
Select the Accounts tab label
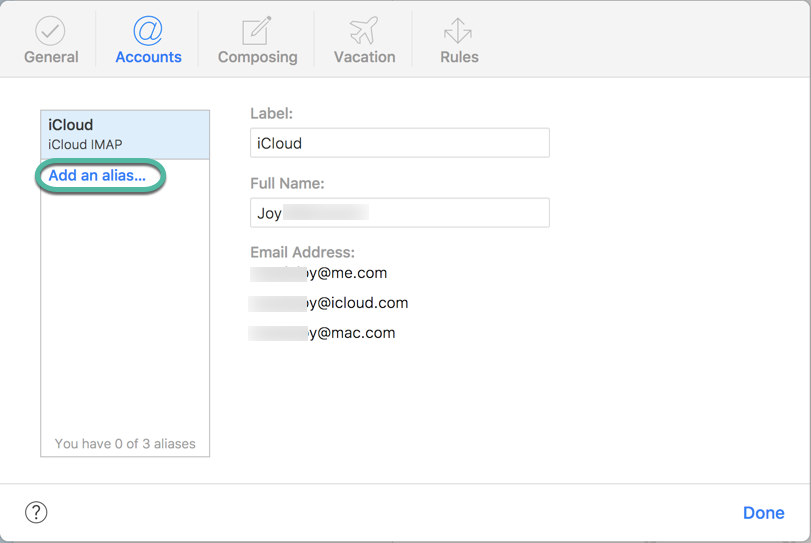click(148, 57)
